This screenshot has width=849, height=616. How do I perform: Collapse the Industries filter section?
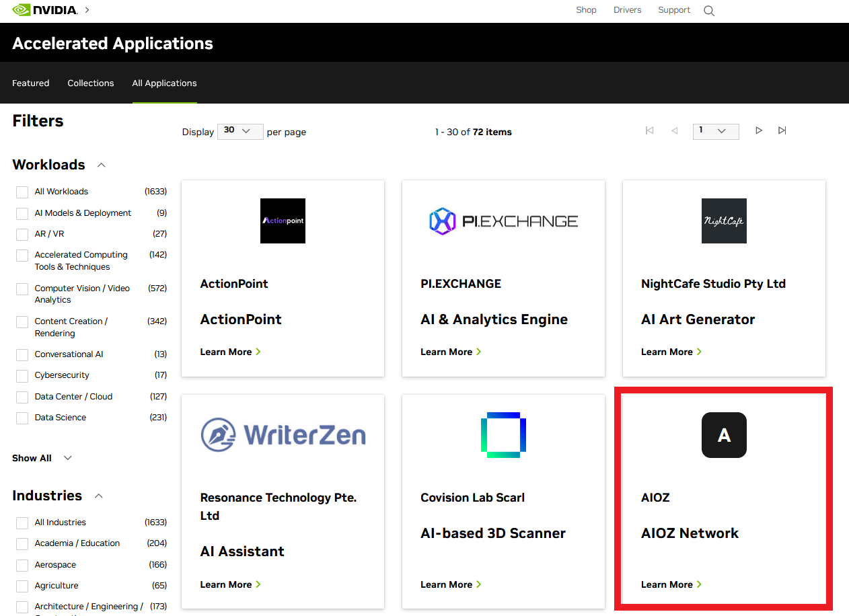pyautogui.click(x=99, y=496)
